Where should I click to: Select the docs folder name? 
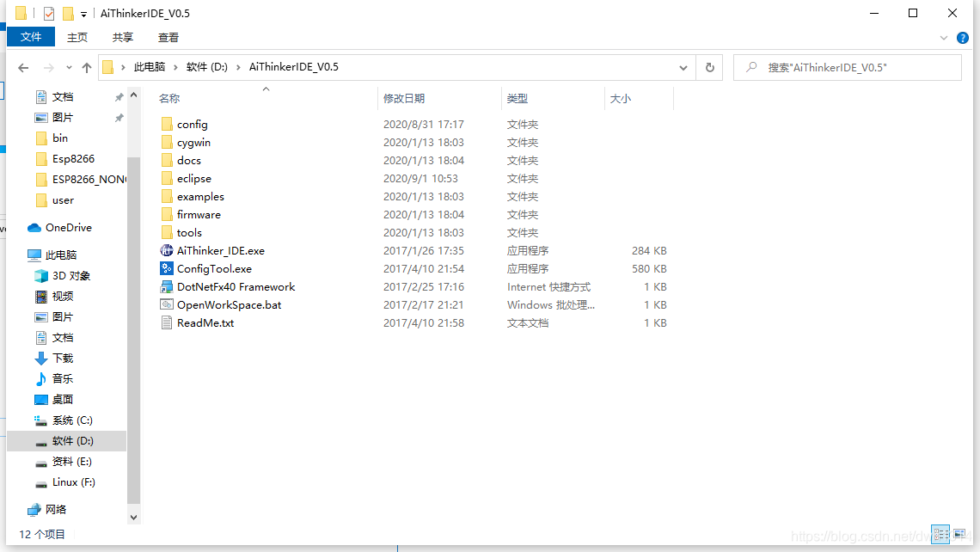click(x=189, y=160)
